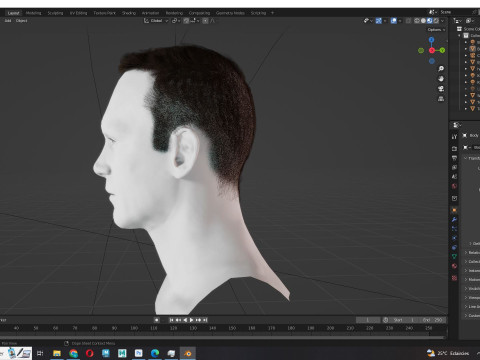Play the animation forward

click(192, 320)
